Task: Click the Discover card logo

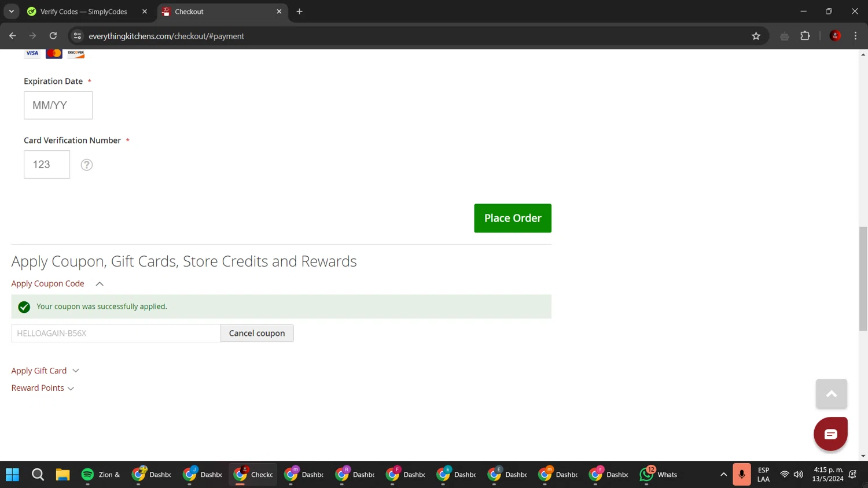Action: click(x=76, y=53)
